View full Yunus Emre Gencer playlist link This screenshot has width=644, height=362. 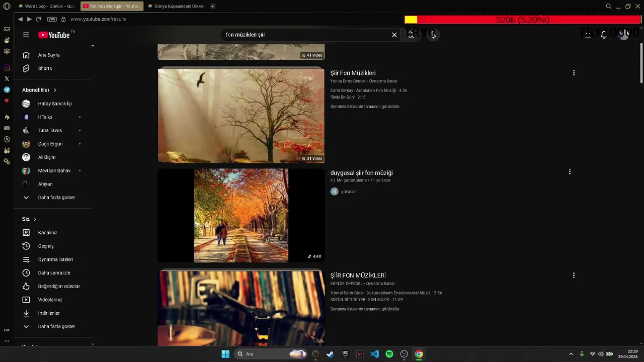pyautogui.click(x=365, y=107)
